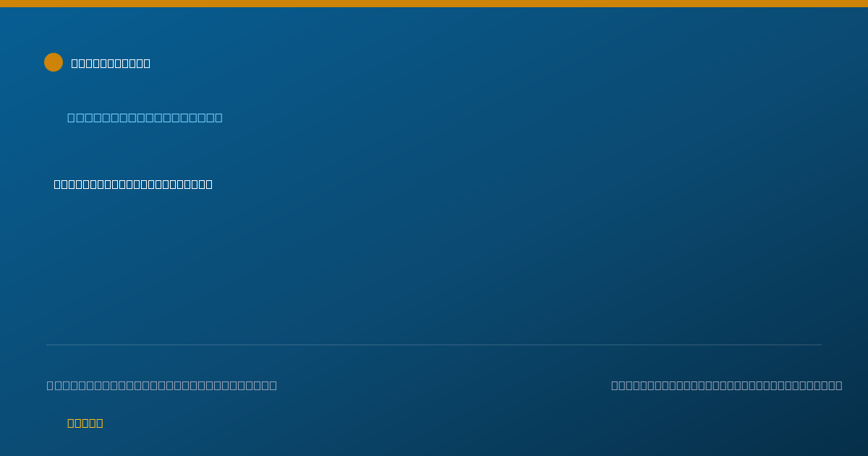Click end of the right gray footer text
868x456 pixels.
839,385
